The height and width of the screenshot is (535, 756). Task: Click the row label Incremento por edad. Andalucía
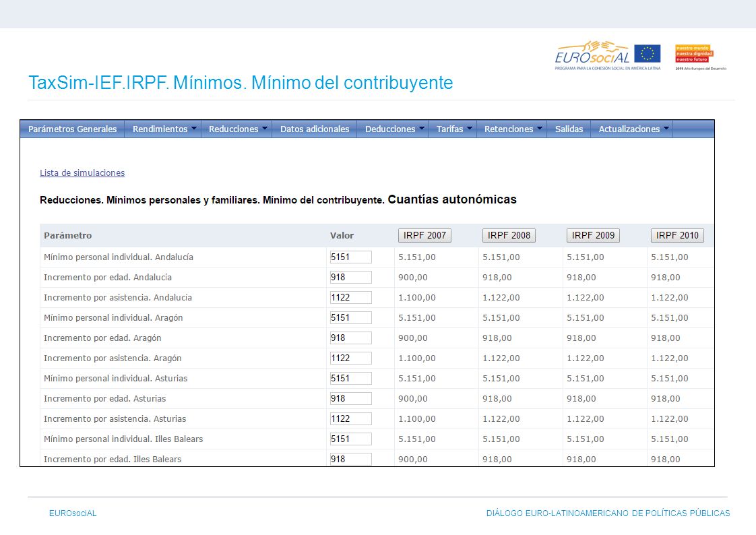click(x=108, y=278)
